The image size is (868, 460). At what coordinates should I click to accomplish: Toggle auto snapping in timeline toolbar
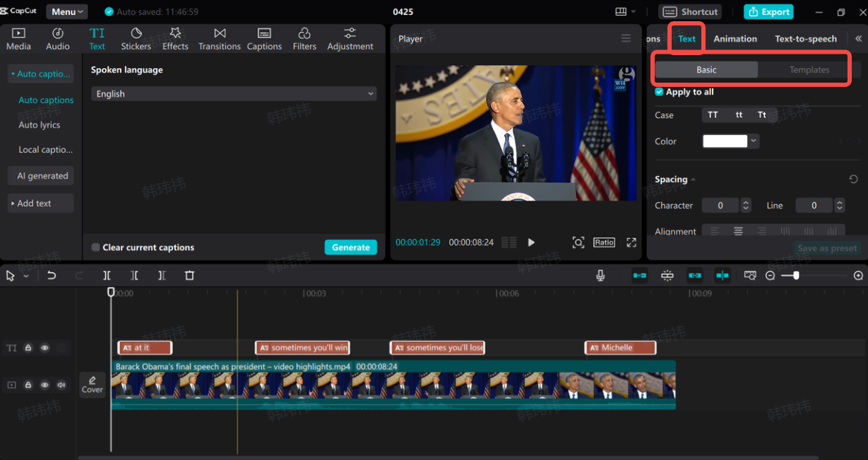pos(667,276)
